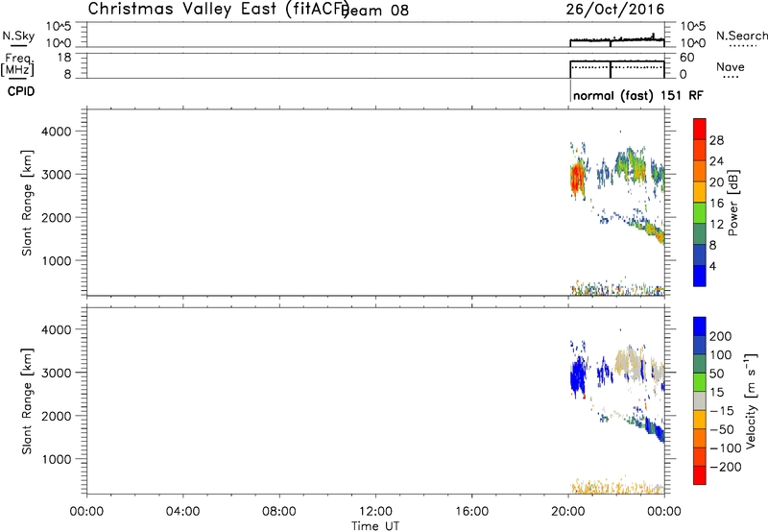Click the 4000 tick in the velocity panel
The image size is (768, 532).
point(56,329)
